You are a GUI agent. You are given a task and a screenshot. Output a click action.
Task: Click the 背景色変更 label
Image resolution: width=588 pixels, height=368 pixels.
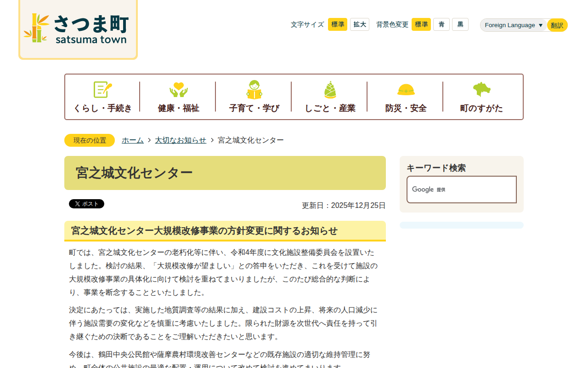tap(392, 24)
